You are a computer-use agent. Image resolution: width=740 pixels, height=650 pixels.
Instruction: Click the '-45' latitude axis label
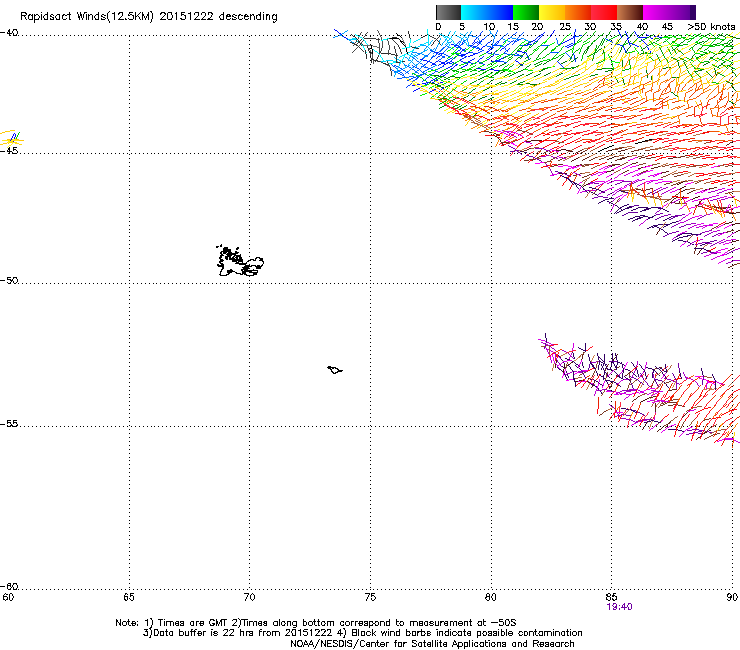[9, 151]
